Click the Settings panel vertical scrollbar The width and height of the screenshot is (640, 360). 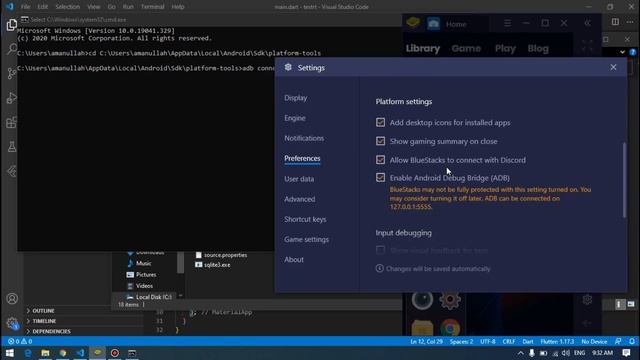click(x=624, y=180)
